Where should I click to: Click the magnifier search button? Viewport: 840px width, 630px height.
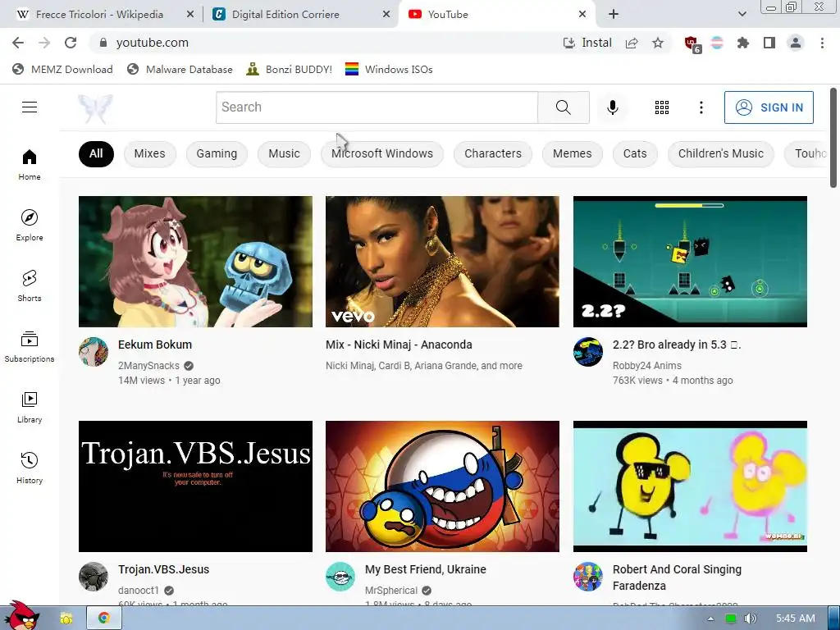(563, 107)
